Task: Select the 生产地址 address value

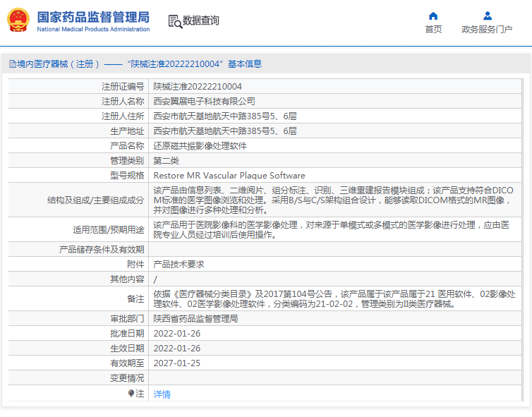Action: tap(225, 131)
